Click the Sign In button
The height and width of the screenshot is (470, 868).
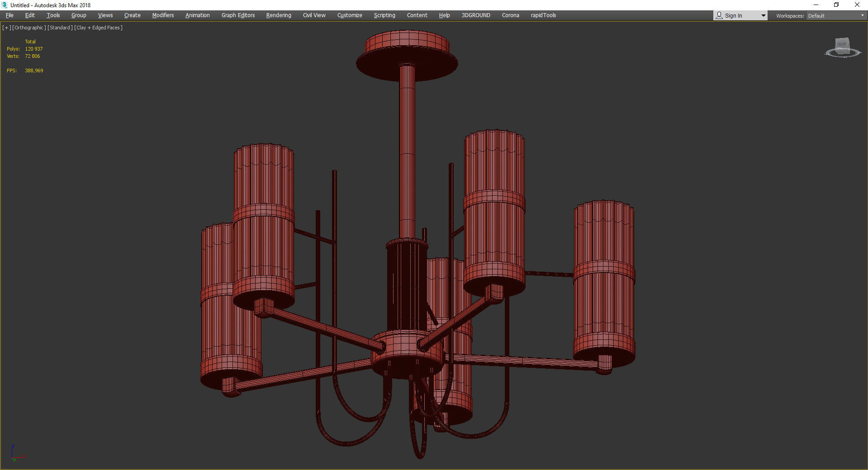click(736, 15)
